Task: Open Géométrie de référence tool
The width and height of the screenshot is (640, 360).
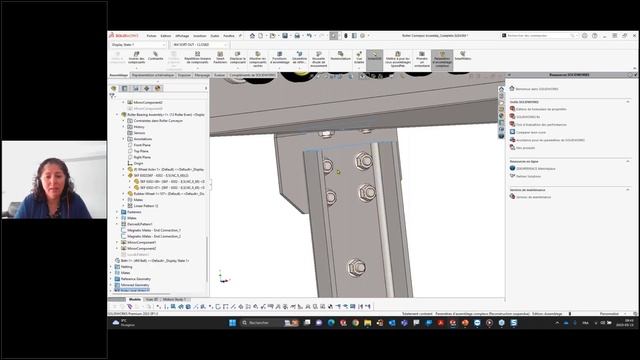Action: 299,58
